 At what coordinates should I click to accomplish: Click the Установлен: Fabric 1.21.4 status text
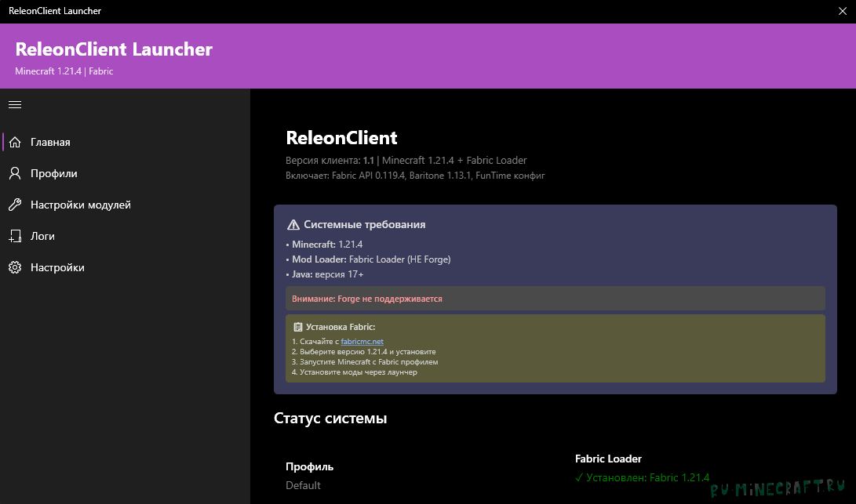647,477
